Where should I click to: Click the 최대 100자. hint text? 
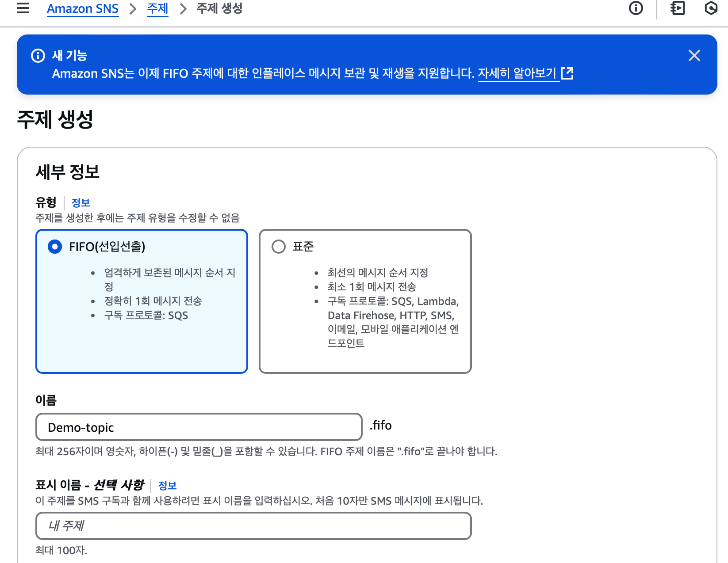tap(61, 551)
